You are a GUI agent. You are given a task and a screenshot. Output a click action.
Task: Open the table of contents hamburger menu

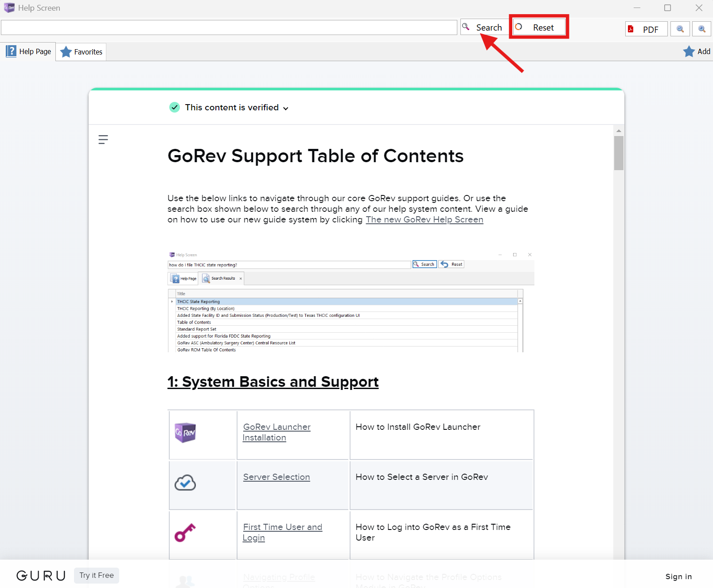103,140
